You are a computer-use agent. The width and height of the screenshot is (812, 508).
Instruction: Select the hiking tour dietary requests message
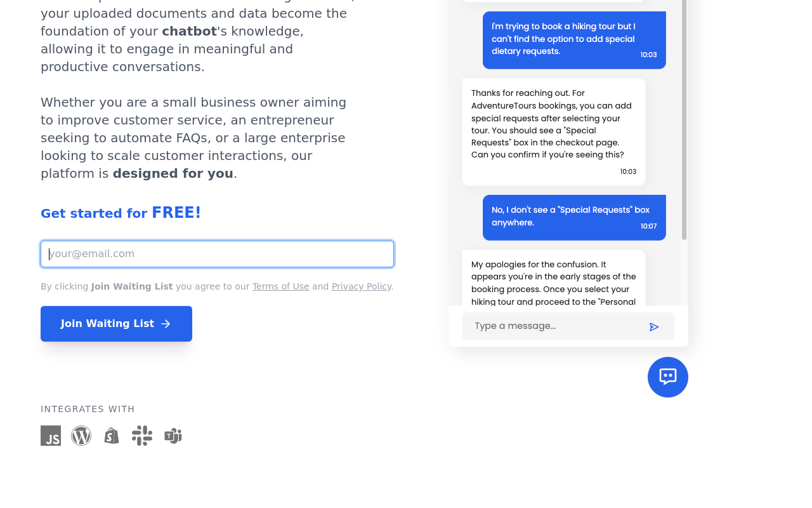click(x=573, y=39)
